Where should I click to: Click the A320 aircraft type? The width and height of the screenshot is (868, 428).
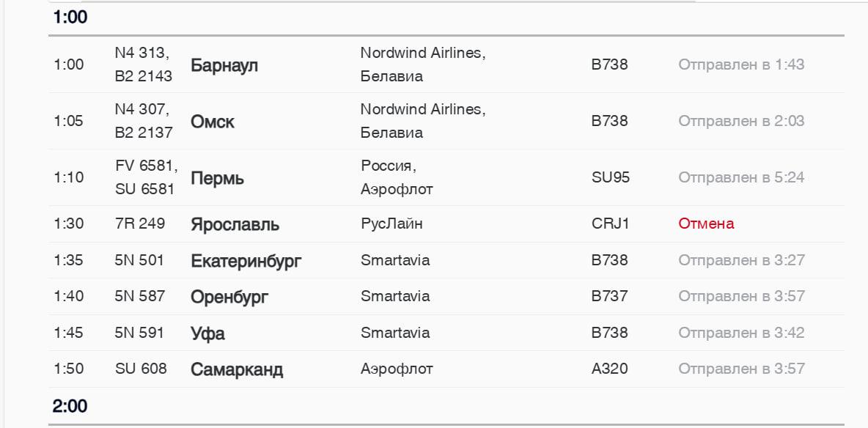point(610,369)
